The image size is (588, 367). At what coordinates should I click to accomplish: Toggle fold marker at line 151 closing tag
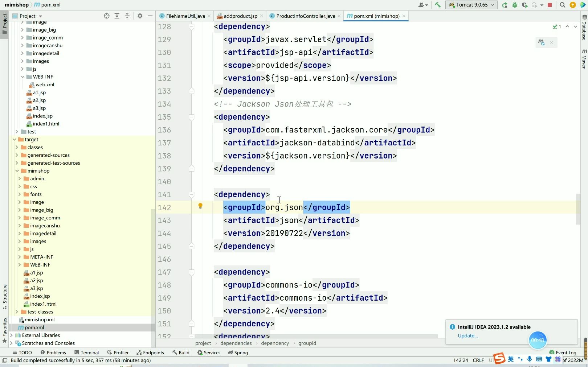pyautogui.click(x=191, y=324)
